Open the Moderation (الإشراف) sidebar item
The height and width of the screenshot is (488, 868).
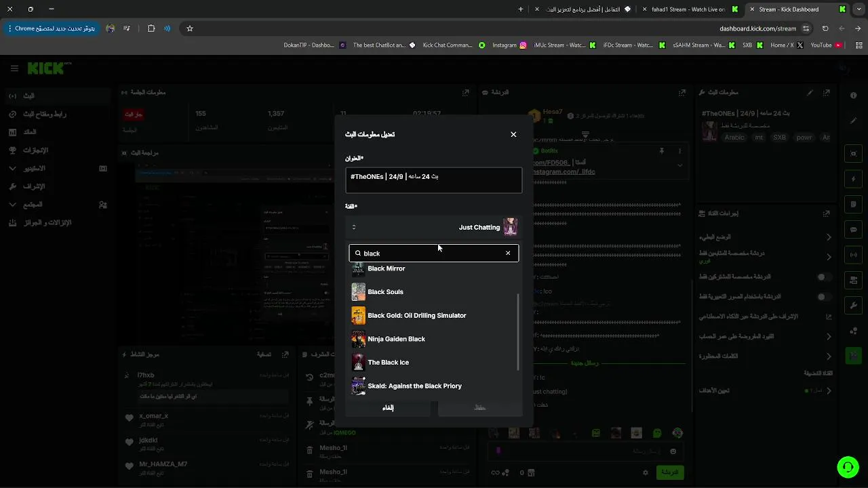58,186
